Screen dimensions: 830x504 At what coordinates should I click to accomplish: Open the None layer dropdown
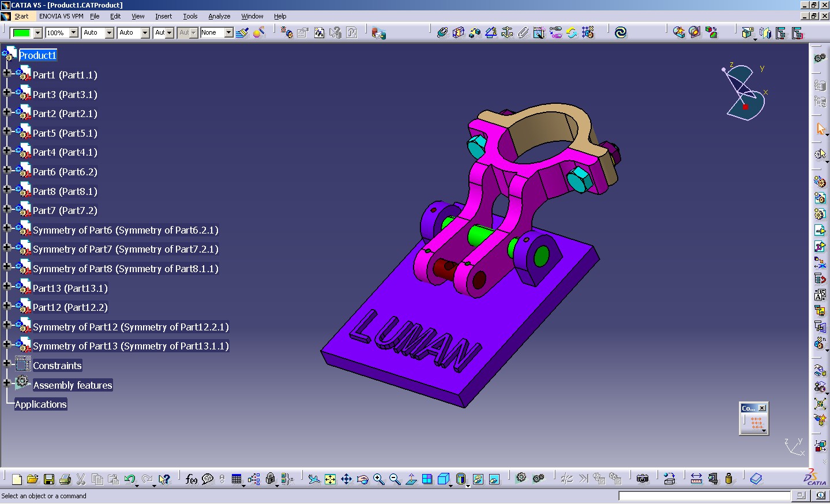[x=228, y=33]
